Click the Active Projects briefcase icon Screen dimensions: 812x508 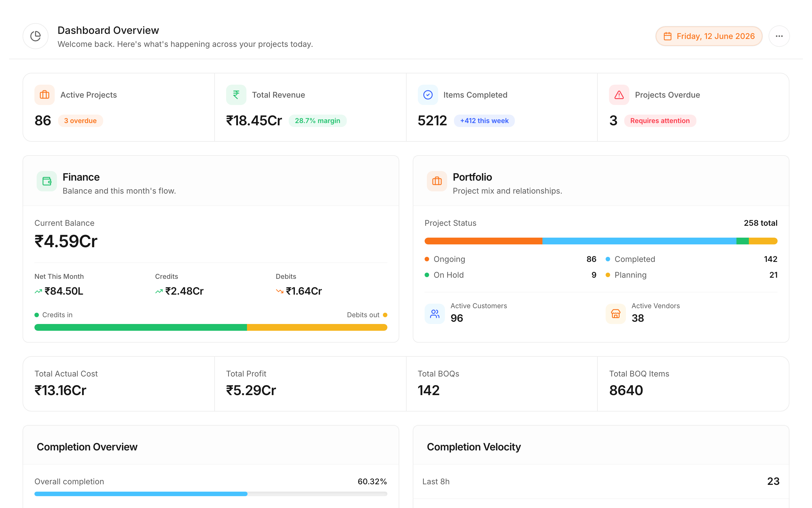[x=45, y=95]
